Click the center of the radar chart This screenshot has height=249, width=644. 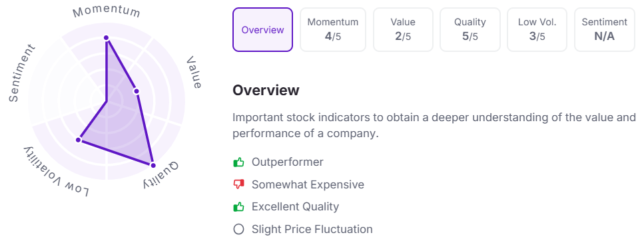coord(107,101)
